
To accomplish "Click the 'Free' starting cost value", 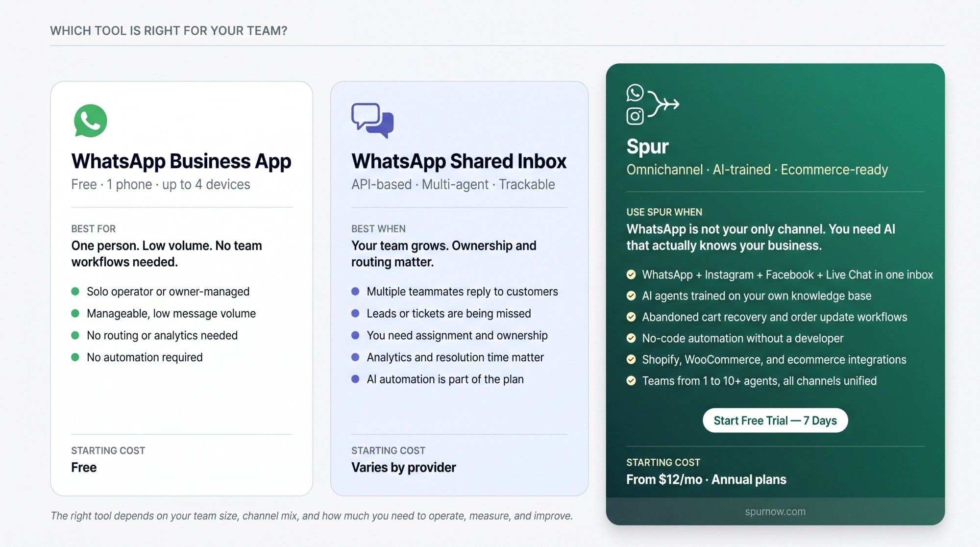I will (x=84, y=468).
